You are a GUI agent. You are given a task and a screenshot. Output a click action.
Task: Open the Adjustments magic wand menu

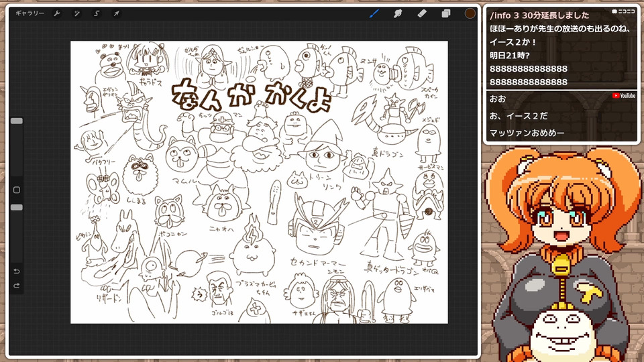pos(76,13)
